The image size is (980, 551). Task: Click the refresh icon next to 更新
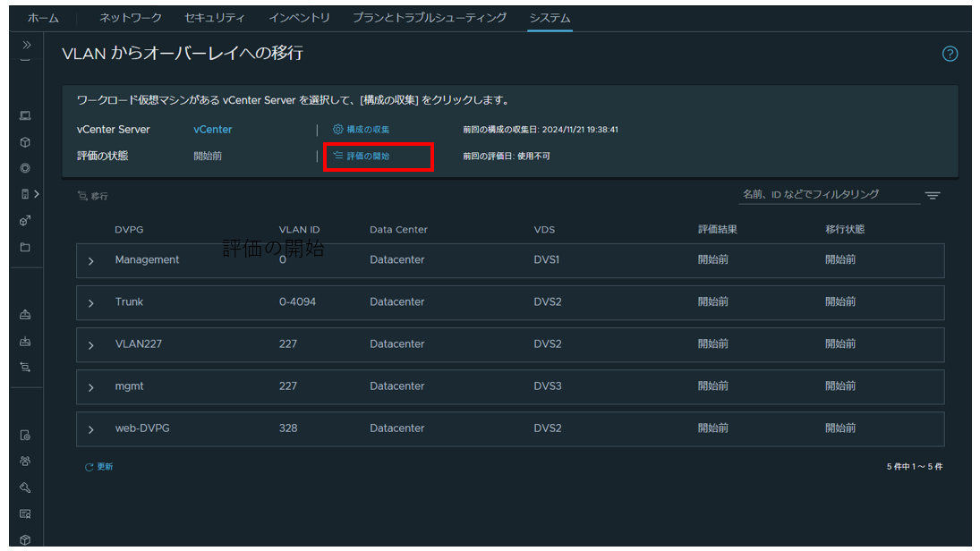[89, 467]
